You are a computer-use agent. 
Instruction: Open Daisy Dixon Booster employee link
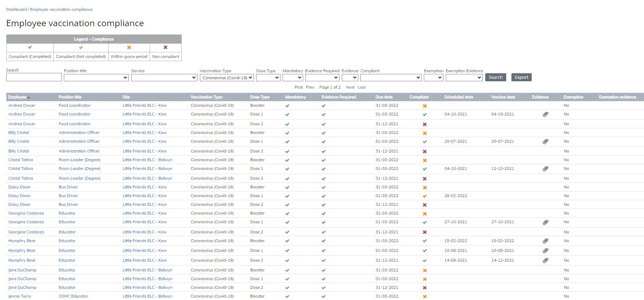click(x=20, y=187)
